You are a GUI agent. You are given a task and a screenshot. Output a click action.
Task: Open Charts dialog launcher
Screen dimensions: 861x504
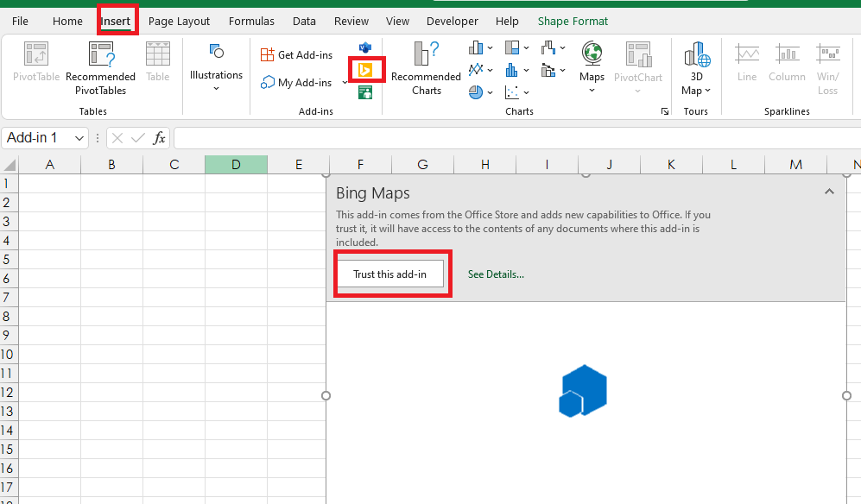point(665,111)
